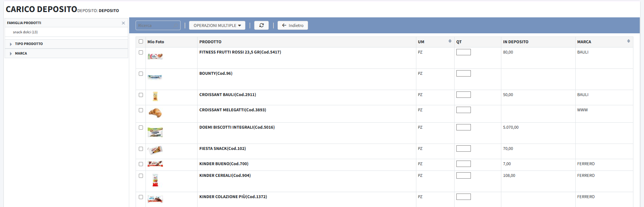Click product name FIESTA SNACK(Cod.102)
Image resolution: width=644 pixels, height=207 pixels.
pyautogui.click(x=222, y=149)
